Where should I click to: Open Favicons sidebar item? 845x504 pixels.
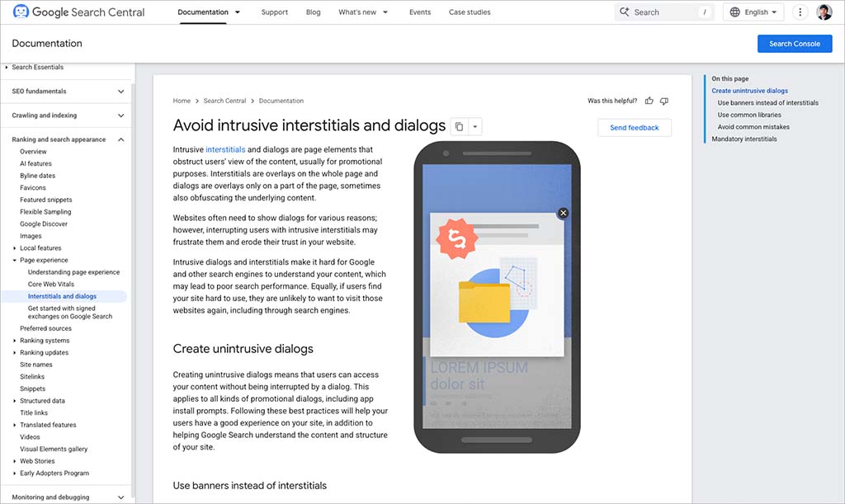33,188
